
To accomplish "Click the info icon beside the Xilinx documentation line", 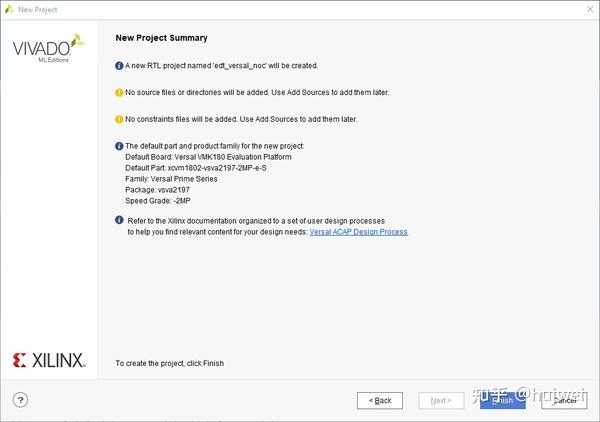I will pyautogui.click(x=119, y=220).
